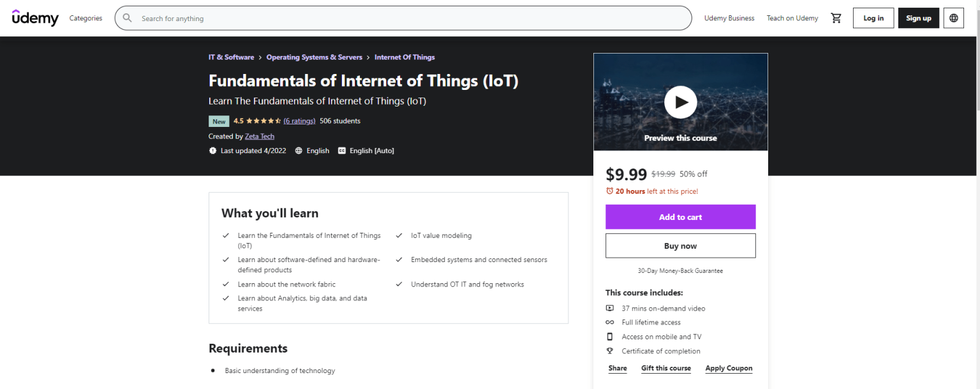Viewport: 980px width, 389px height.
Task: Open Gift this course
Action: point(665,368)
